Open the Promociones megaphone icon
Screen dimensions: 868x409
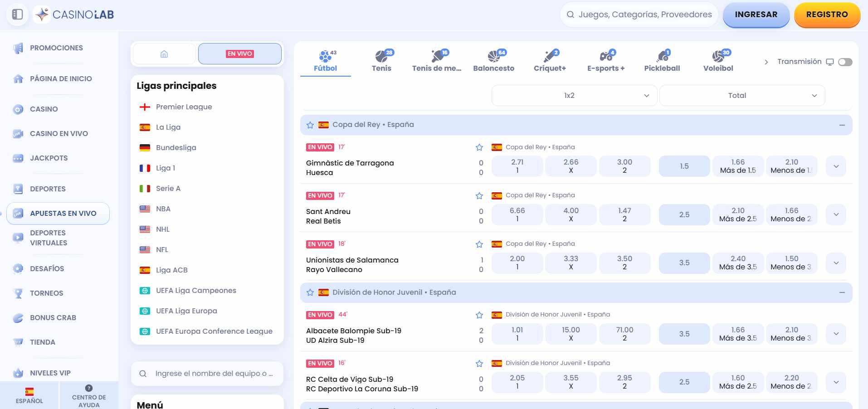18,48
